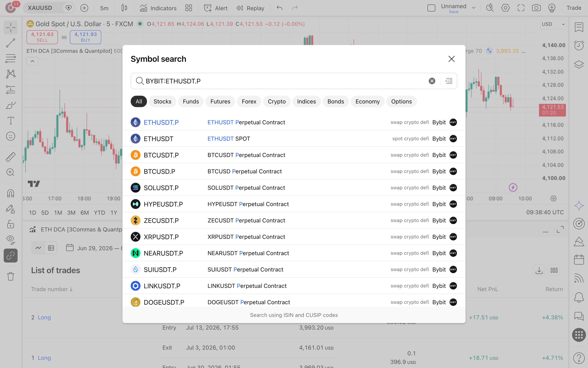Viewport: 588px width, 368px height.
Task: Sort trades by Trade number column
Action: (52, 289)
